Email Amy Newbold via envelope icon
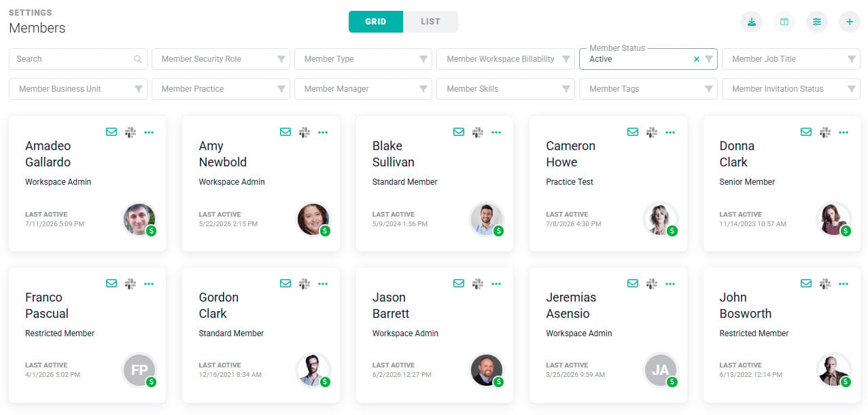This screenshot has height=415, width=868. pyautogui.click(x=285, y=132)
